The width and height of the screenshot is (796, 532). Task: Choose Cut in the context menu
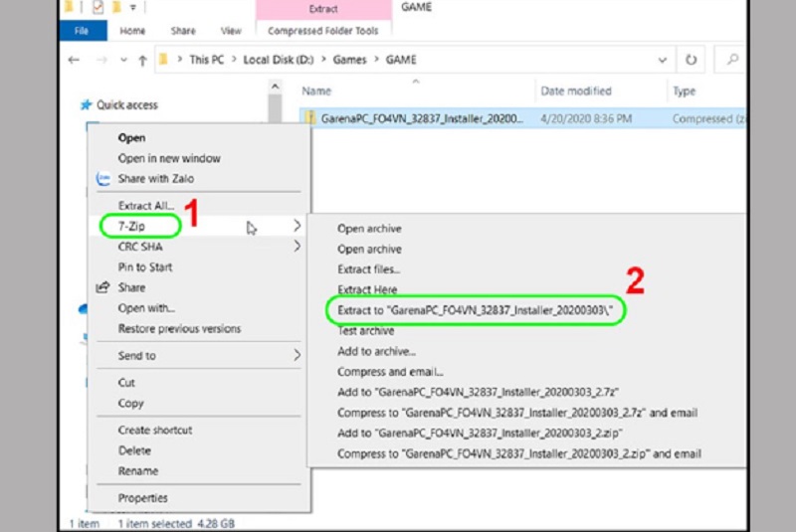pos(126,383)
